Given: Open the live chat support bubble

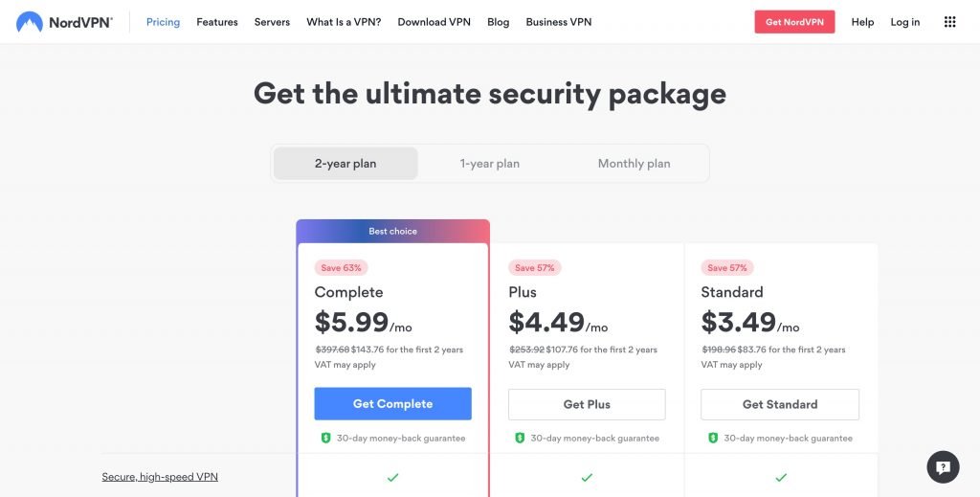Looking at the screenshot, I should coord(943,467).
